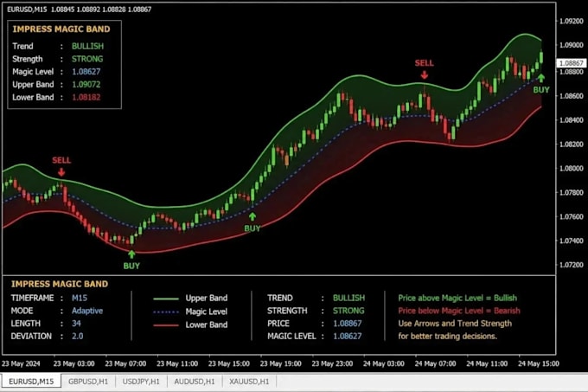Select the current price tag 1.08867 on the price axis

(x=571, y=63)
